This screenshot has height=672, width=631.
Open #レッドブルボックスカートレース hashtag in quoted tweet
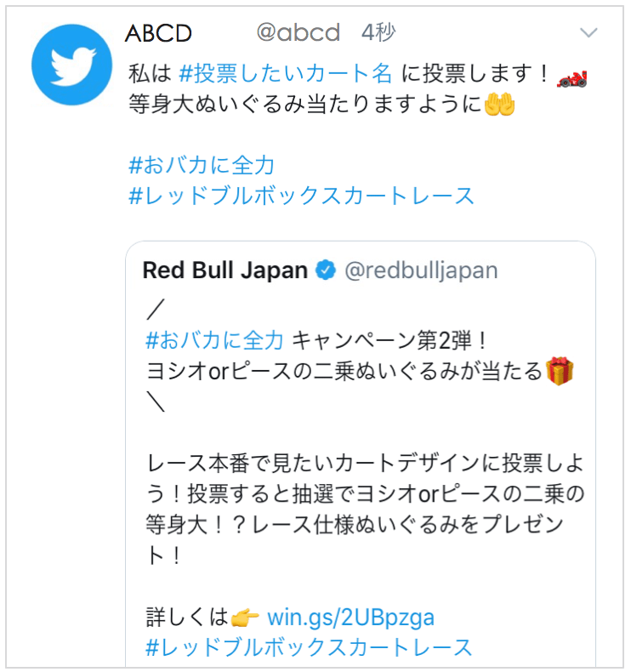[x=309, y=647]
